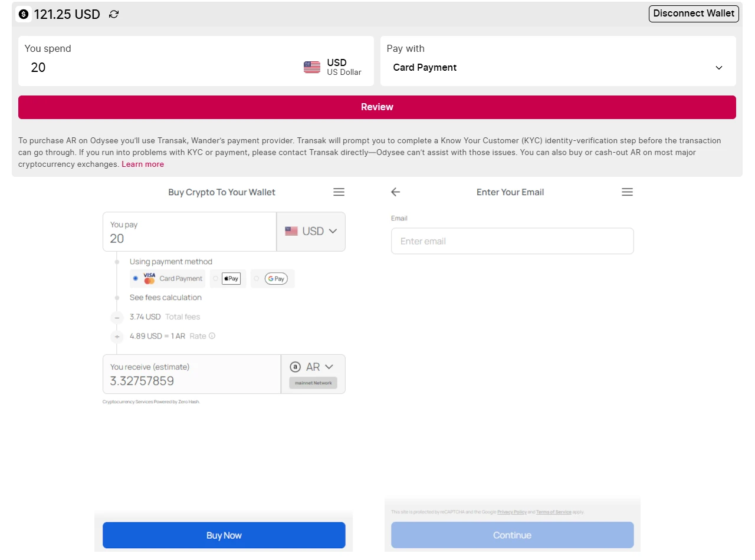
Task: Click the Apple Pay logo
Action: [231, 278]
